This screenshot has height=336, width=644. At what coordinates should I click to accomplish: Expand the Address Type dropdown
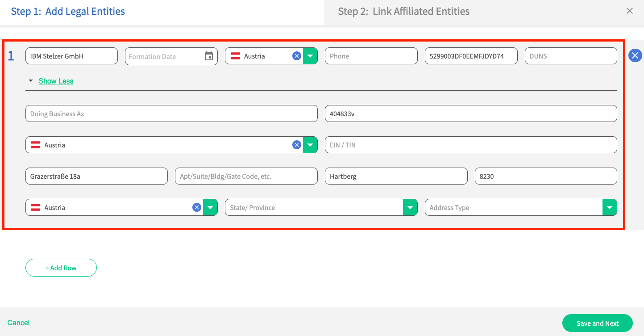(610, 207)
